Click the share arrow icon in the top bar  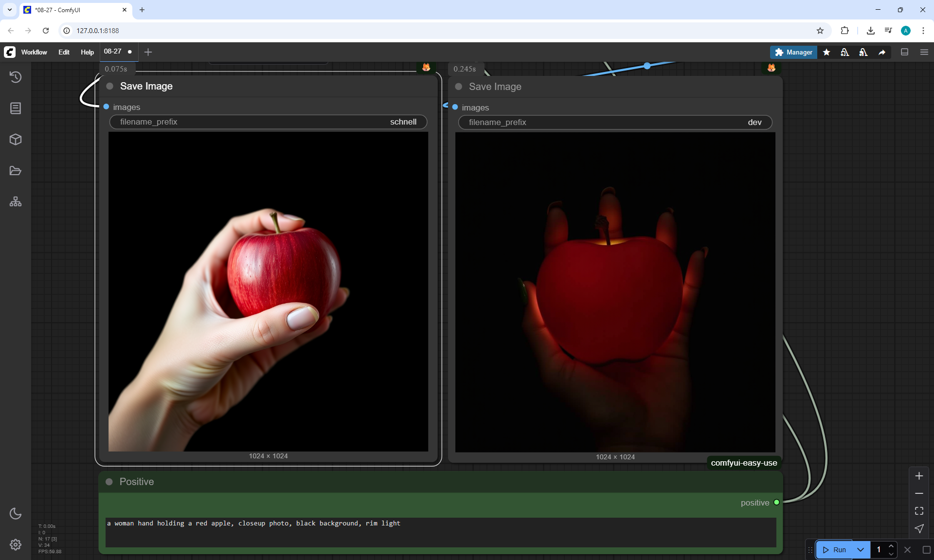(x=882, y=52)
